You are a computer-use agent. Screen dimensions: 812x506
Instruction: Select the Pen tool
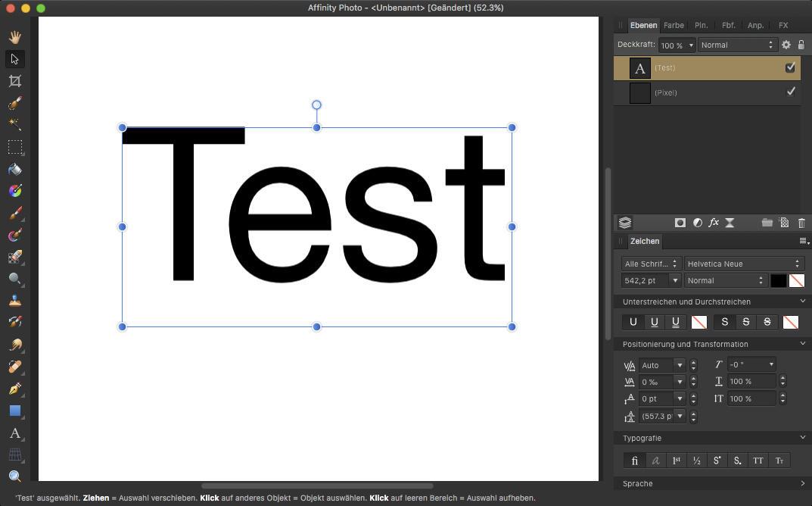tap(14, 389)
